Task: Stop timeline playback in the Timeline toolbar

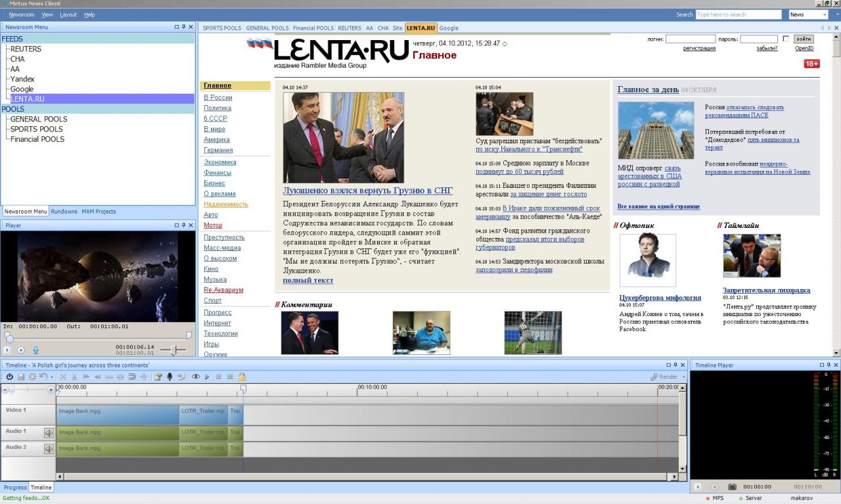Action: 230,377
